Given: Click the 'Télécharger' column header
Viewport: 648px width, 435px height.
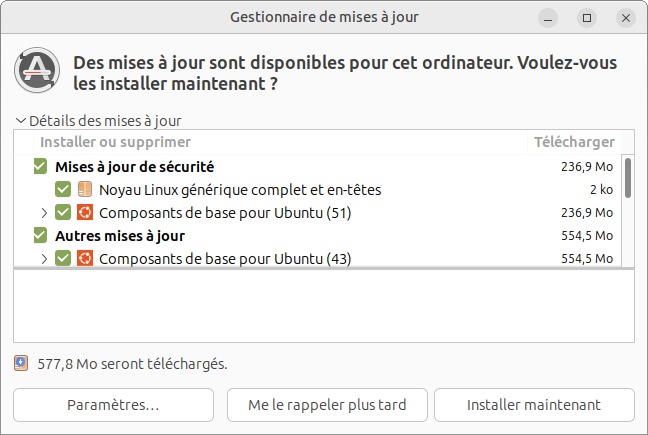Looking at the screenshot, I should point(573,142).
